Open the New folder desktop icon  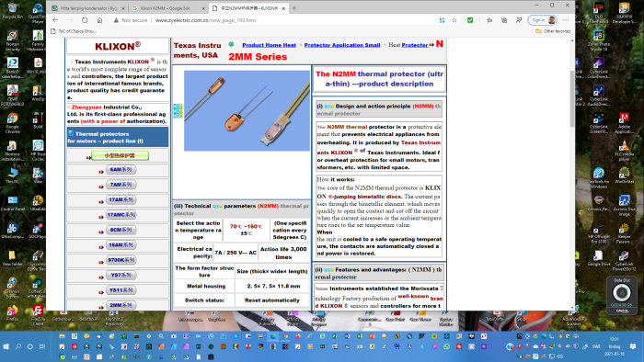12,258
